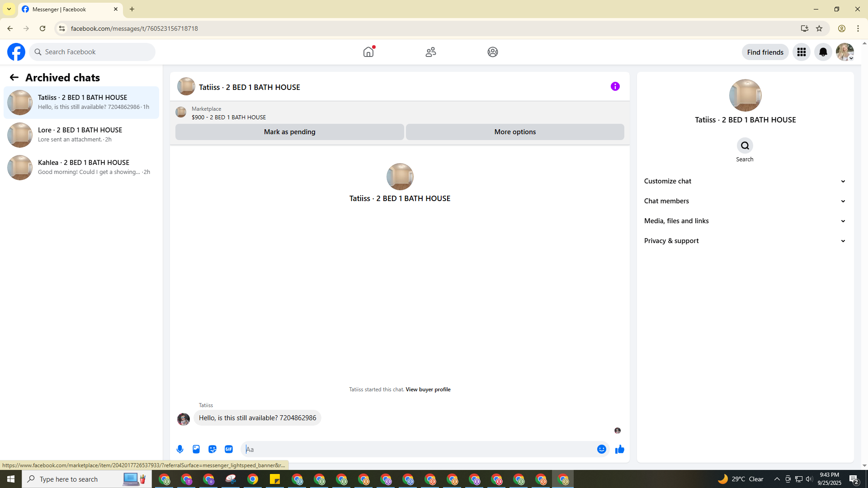
Task: Click the Mark as pending button
Action: (289, 132)
